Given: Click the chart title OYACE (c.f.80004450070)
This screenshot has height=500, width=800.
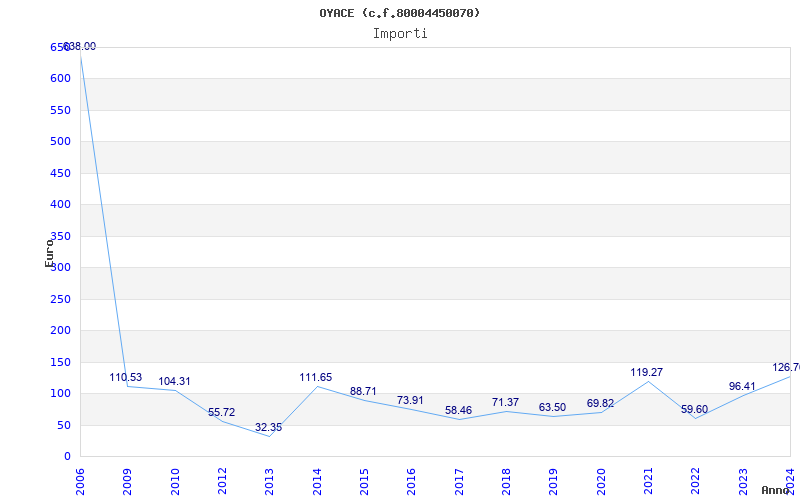Looking at the screenshot, I should pos(399,13).
